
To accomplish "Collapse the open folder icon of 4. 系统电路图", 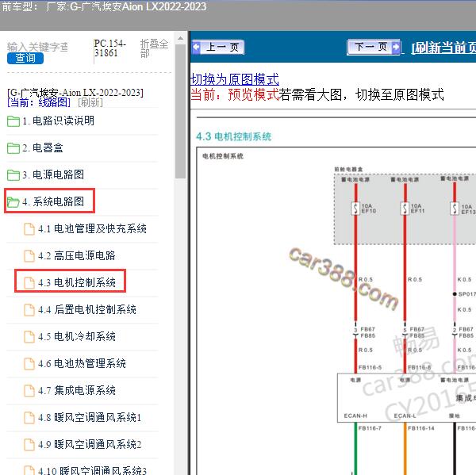I will pyautogui.click(x=13, y=202).
